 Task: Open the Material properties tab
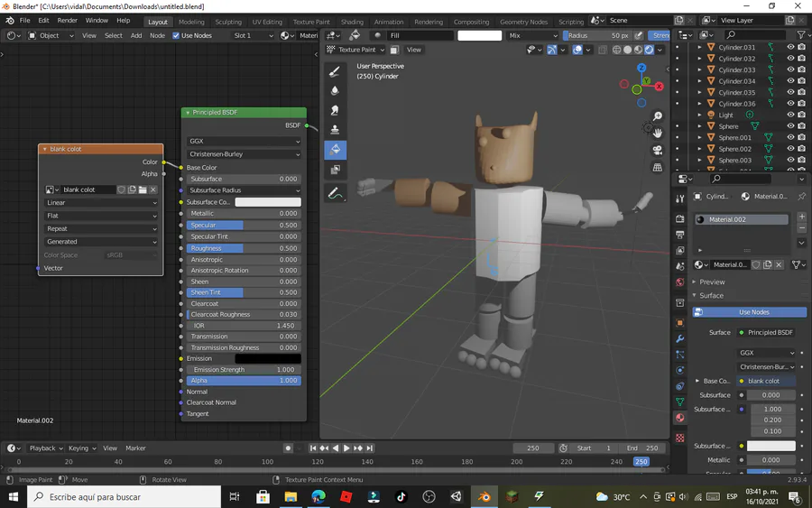[x=680, y=418]
